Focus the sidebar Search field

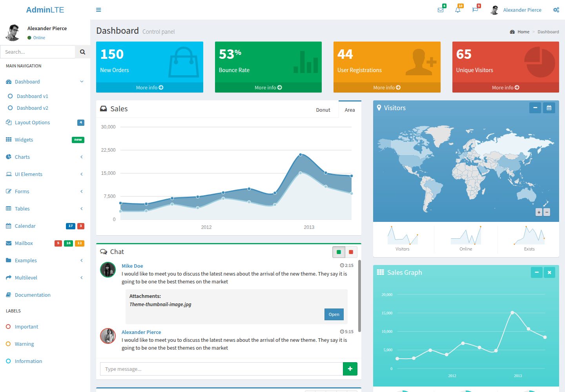38,52
